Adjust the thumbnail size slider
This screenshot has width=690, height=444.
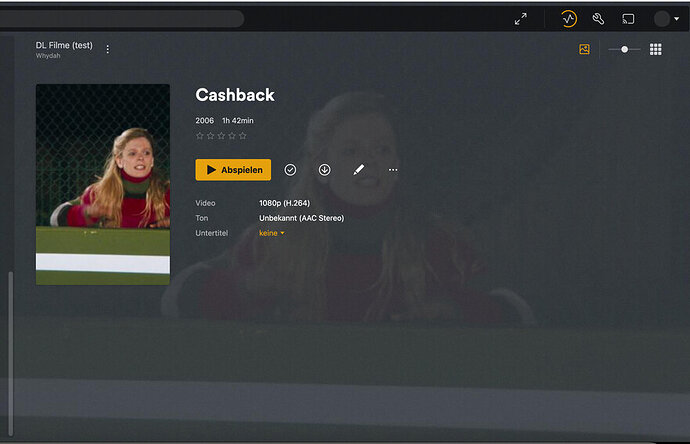click(x=624, y=49)
